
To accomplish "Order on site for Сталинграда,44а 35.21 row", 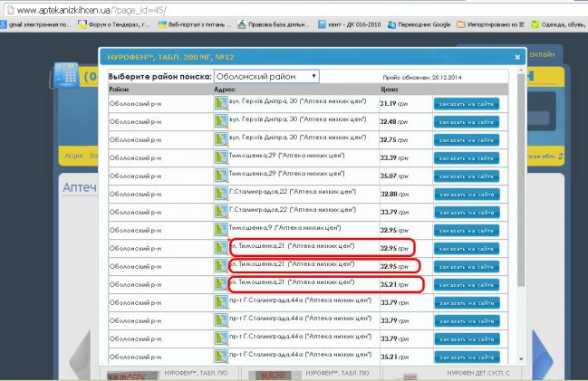I will 467,357.
